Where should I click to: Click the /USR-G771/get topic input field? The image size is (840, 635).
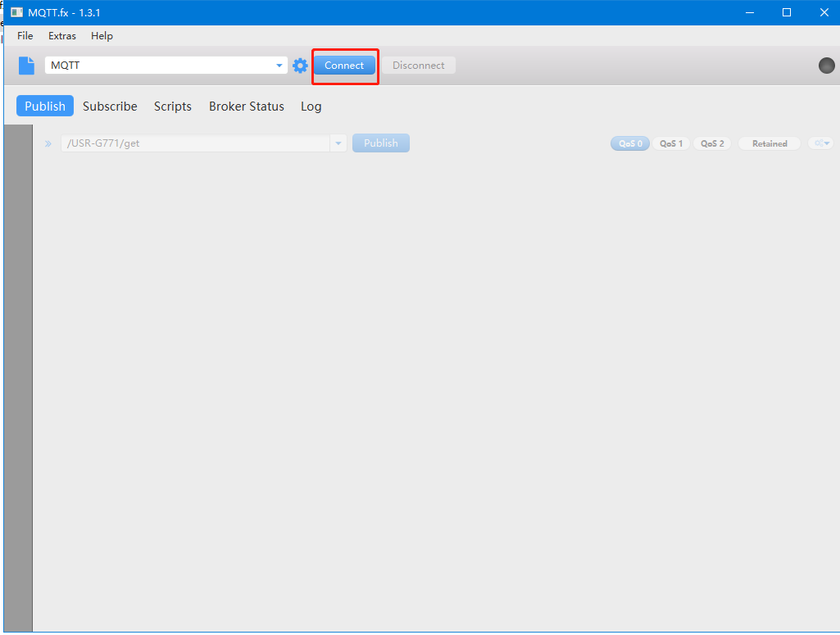click(x=196, y=143)
